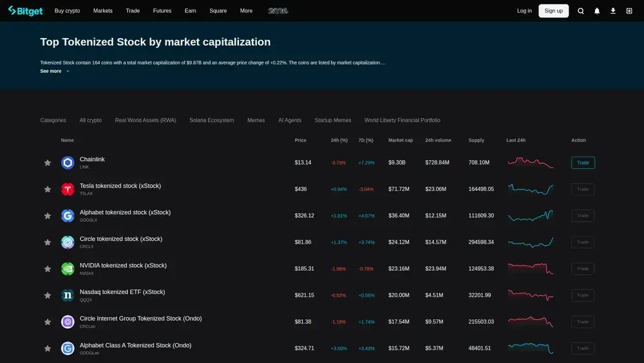This screenshot has height=363, width=644.
Task: Click the Chainlink coin logo
Action: coord(68,162)
